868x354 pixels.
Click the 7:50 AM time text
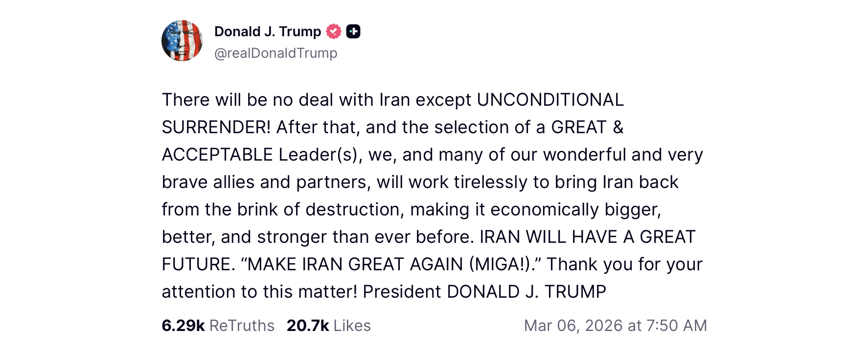click(x=677, y=326)
